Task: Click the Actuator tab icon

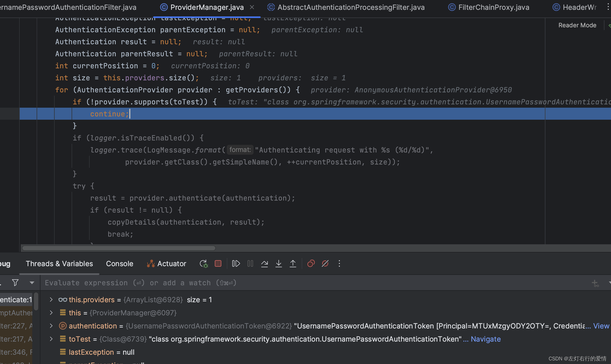Action: pyautogui.click(x=151, y=264)
